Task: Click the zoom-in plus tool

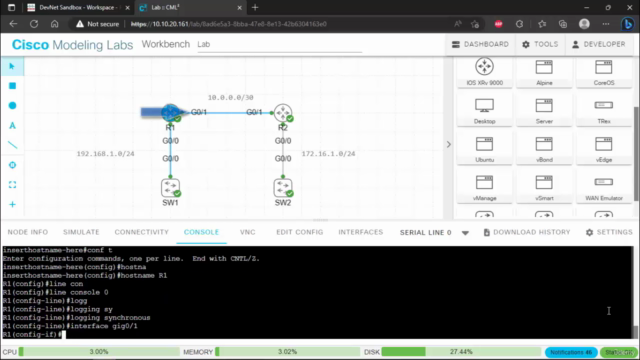Action: (x=12, y=204)
